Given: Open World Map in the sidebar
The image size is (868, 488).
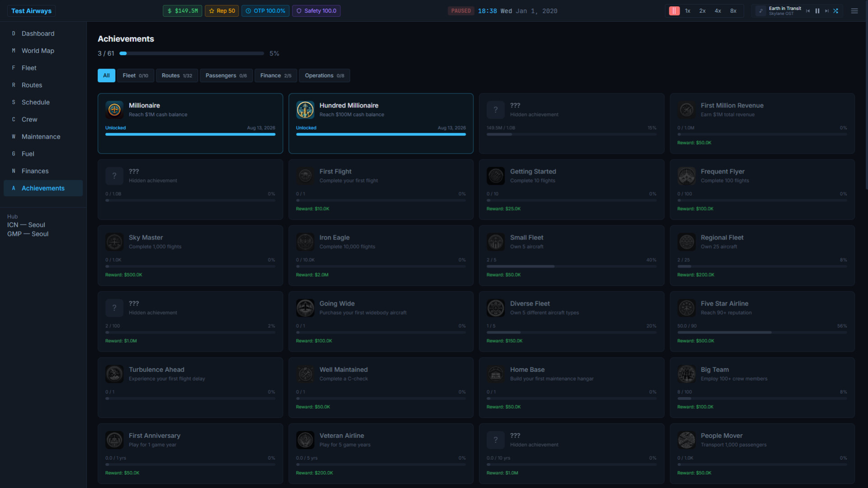Looking at the screenshot, I should [x=43, y=51].
